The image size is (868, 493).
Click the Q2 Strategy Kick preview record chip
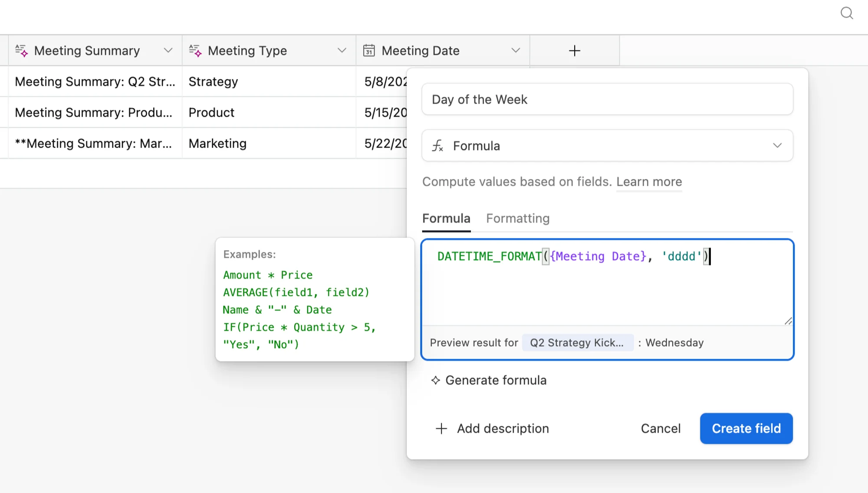577,343
